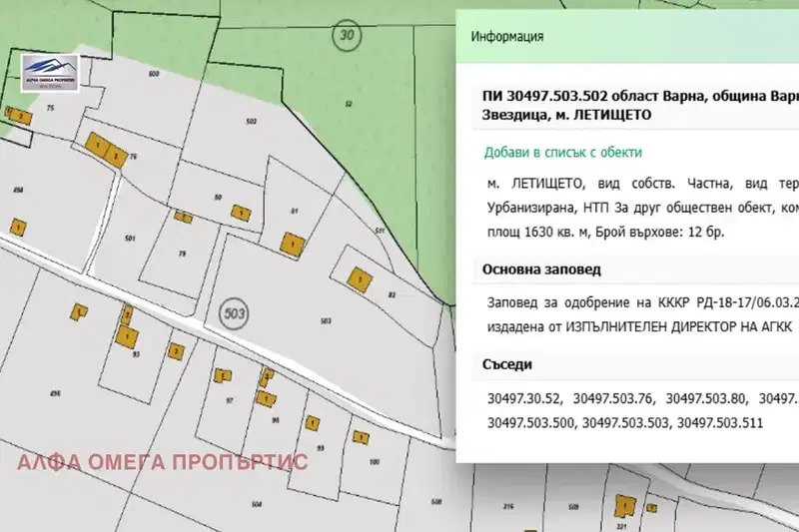Viewport: 799px width, 532px height.
Task: Select parcel 494 label
Action: pos(19,191)
